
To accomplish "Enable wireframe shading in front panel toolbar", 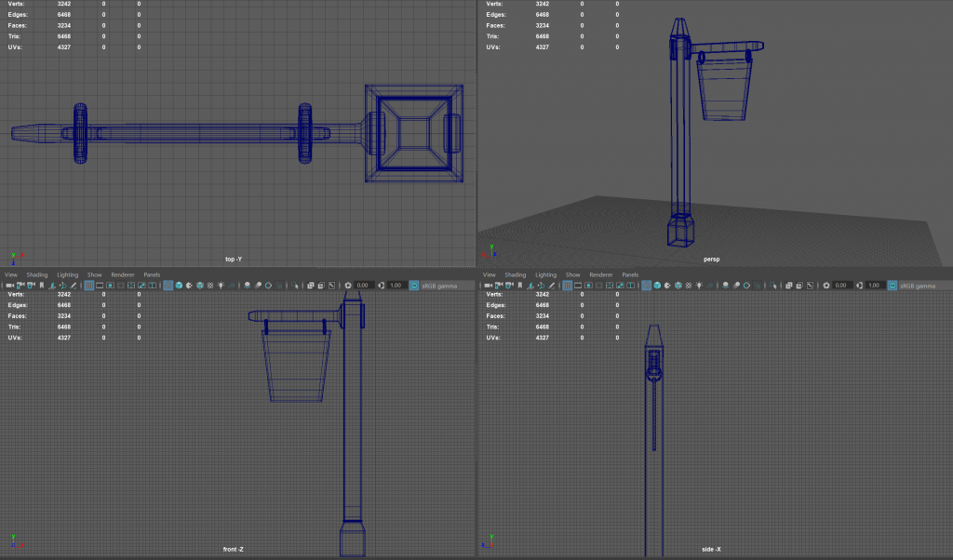I will [x=168, y=286].
